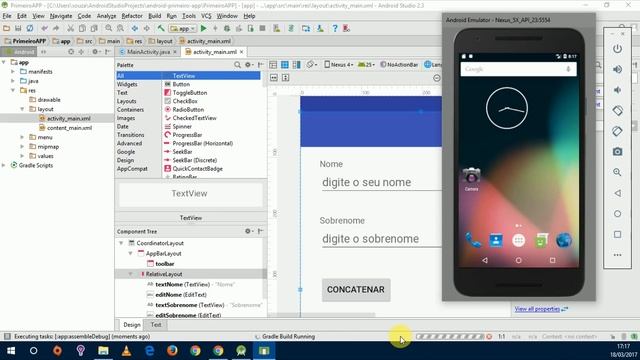Click the Synchronize toolbar icon
This screenshot has height=360, width=640.
30,29
